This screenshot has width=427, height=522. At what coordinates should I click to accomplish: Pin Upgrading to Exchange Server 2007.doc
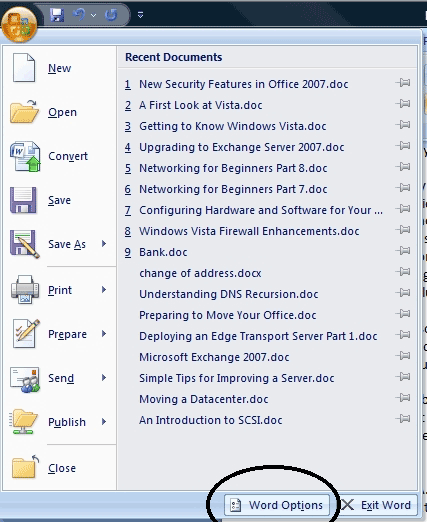[x=403, y=146]
